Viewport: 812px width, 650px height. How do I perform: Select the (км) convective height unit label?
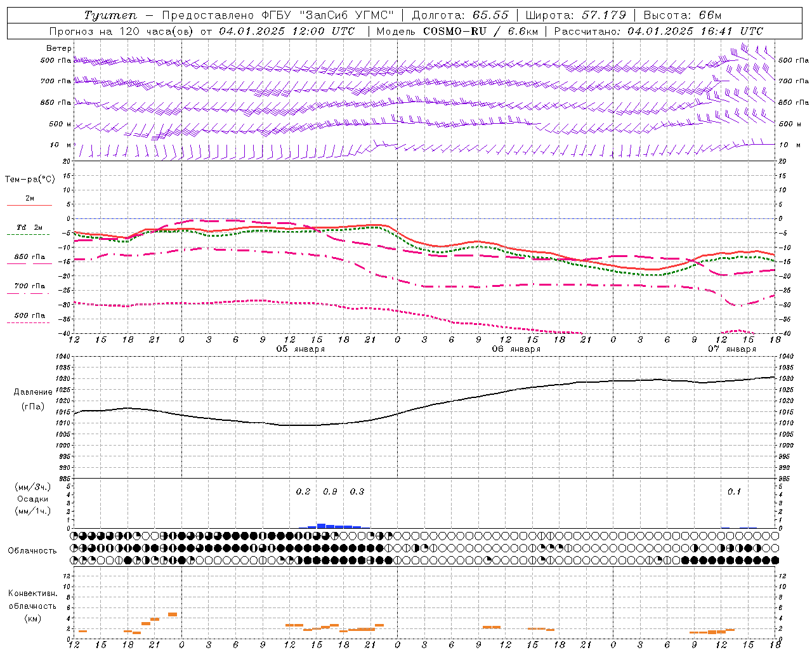[32, 618]
